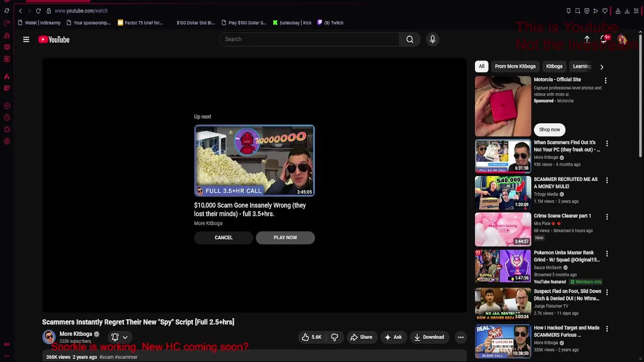Image resolution: width=644 pixels, height=362 pixels.
Task: Open sidebar extensions puzzle icon
Action: pyautogui.click(x=7, y=129)
